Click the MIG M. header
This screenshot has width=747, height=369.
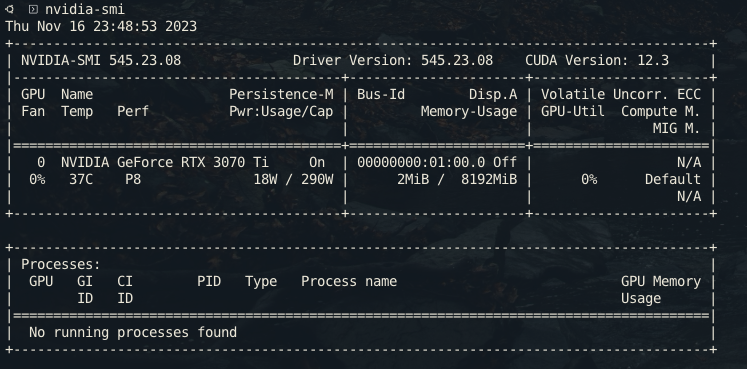(x=676, y=129)
